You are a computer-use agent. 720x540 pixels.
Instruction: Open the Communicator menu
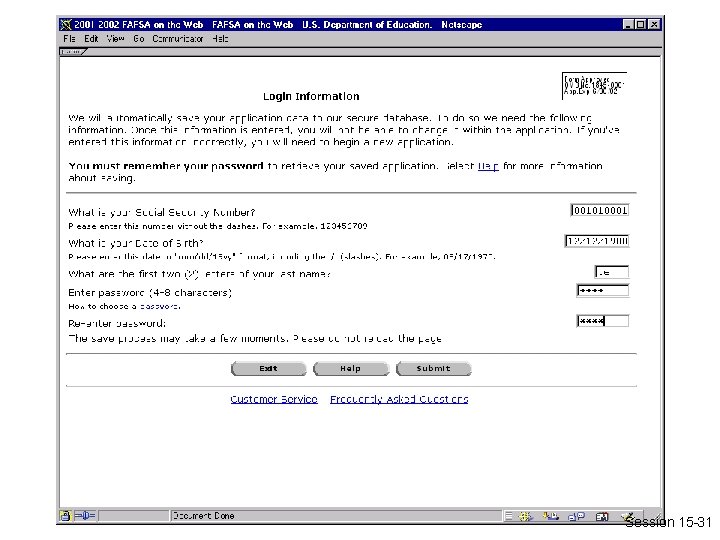(178, 39)
